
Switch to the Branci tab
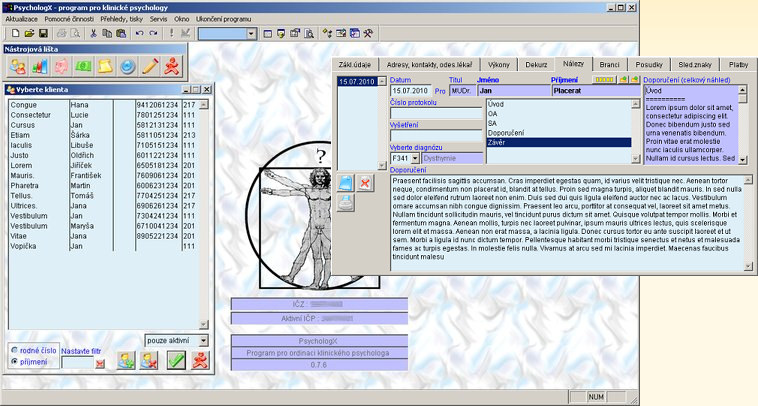(x=609, y=65)
